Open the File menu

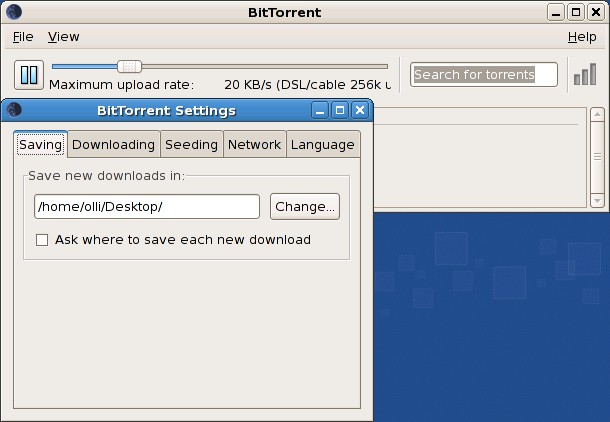(23, 37)
